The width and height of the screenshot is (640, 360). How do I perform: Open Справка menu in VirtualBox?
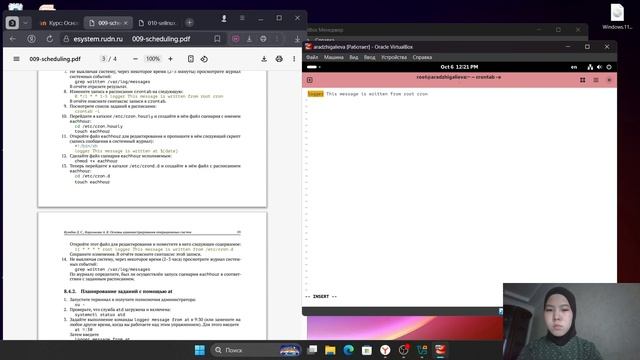click(422, 57)
